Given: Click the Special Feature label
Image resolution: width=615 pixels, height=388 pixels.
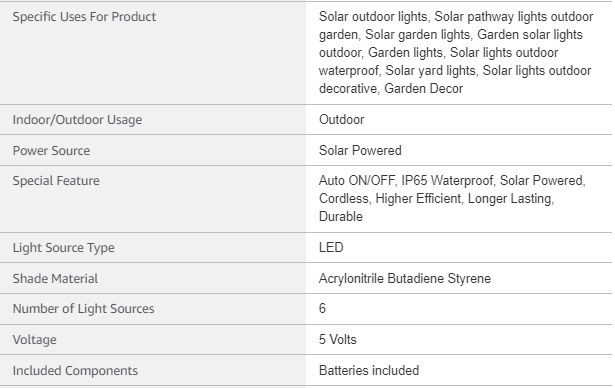Looking at the screenshot, I should pos(56,181).
